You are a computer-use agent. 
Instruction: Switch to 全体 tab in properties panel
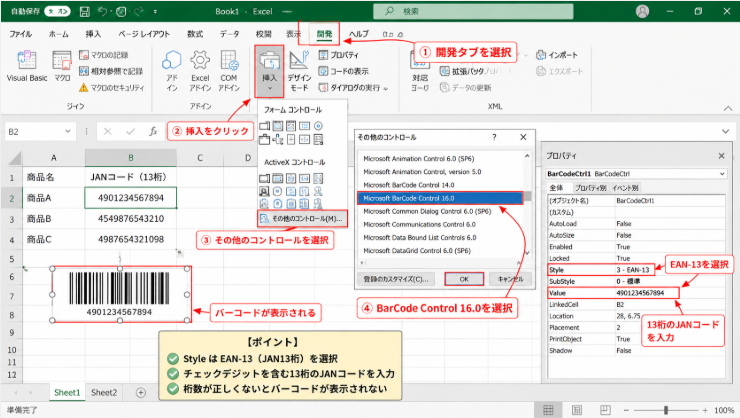click(556, 188)
